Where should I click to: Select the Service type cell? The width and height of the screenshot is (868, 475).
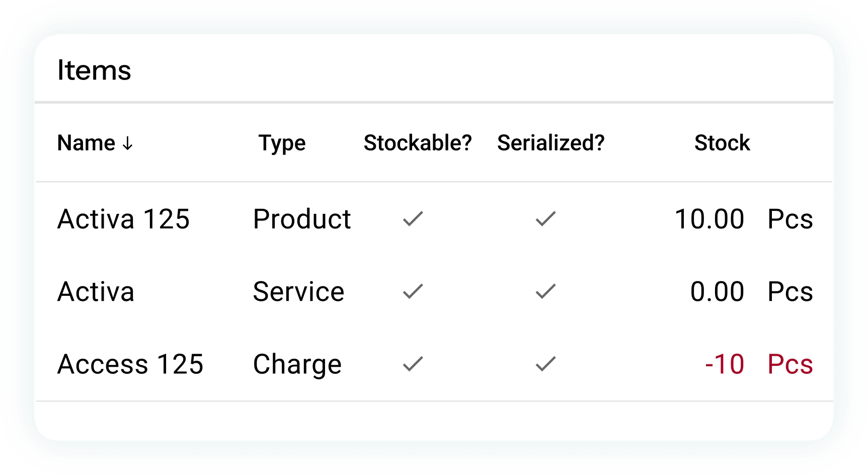pos(298,292)
